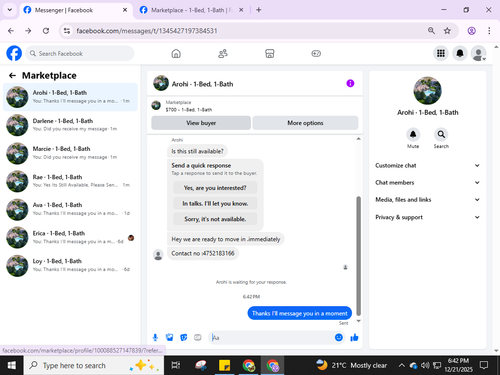Send quick reply Sorry, it's not available.
Image resolution: width=500 pixels, height=375 pixels.
215,219
